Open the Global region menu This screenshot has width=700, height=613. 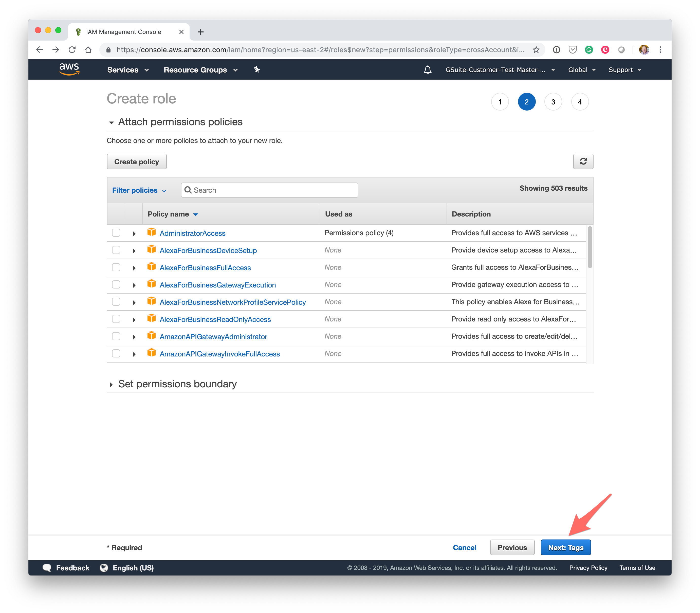coord(582,70)
